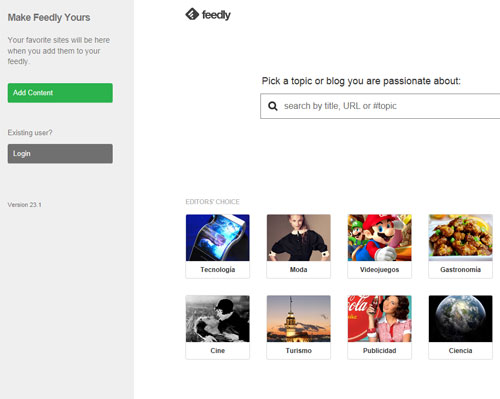Open the Turismo tower image
The width and height of the screenshot is (500, 399).
pos(299,319)
